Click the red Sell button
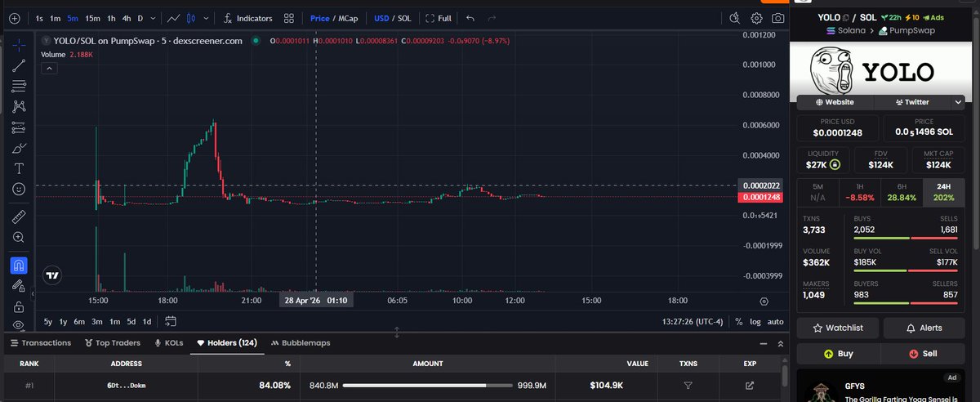Image resolution: width=980 pixels, height=402 pixels. (x=924, y=354)
